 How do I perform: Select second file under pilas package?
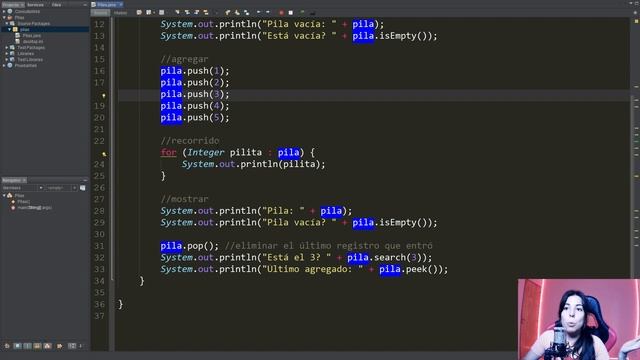(x=33, y=42)
